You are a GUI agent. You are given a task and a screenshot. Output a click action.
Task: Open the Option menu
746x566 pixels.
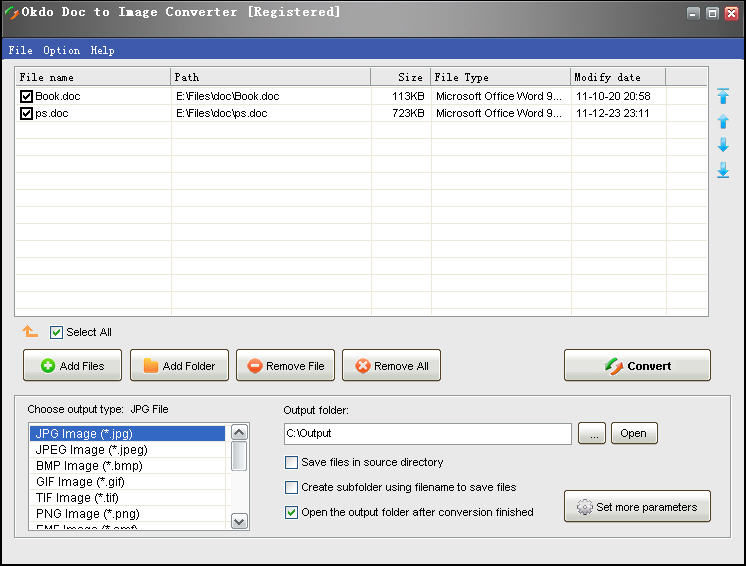(x=61, y=50)
